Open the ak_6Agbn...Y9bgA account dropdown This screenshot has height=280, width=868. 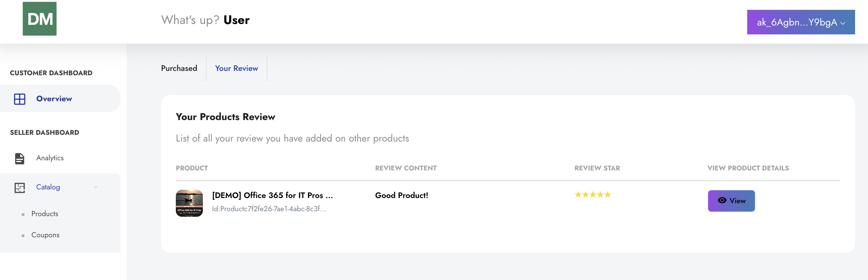(x=800, y=22)
